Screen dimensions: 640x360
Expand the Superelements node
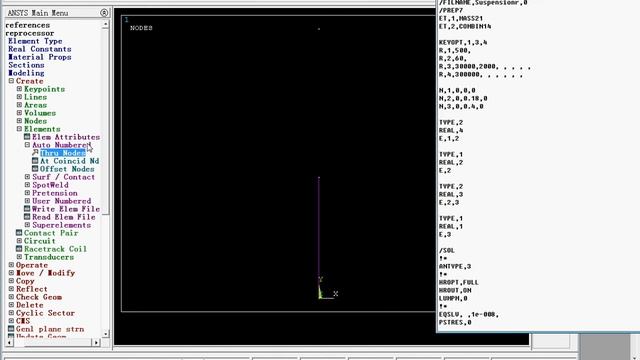[x=27, y=224]
